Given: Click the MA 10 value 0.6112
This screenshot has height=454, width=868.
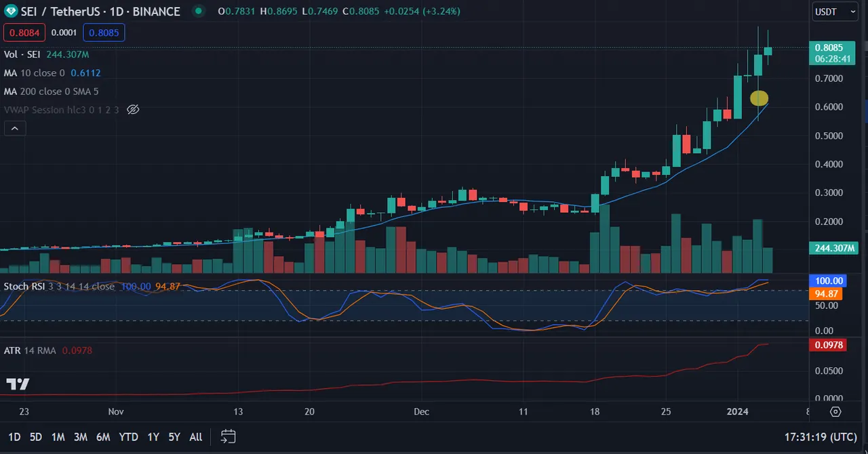Looking at the screenshot, I should tap(85, 73).
